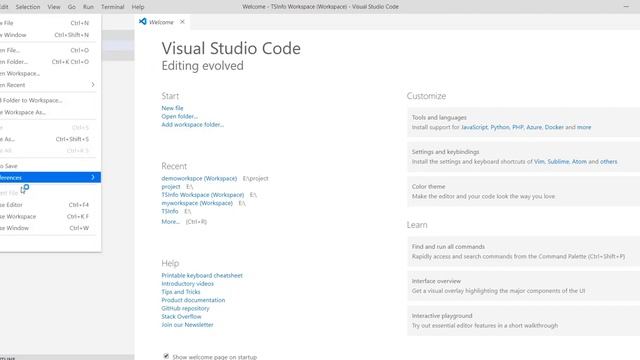640x360 pixels.
Task: Install Python language support link
Action: click(500, 127)
